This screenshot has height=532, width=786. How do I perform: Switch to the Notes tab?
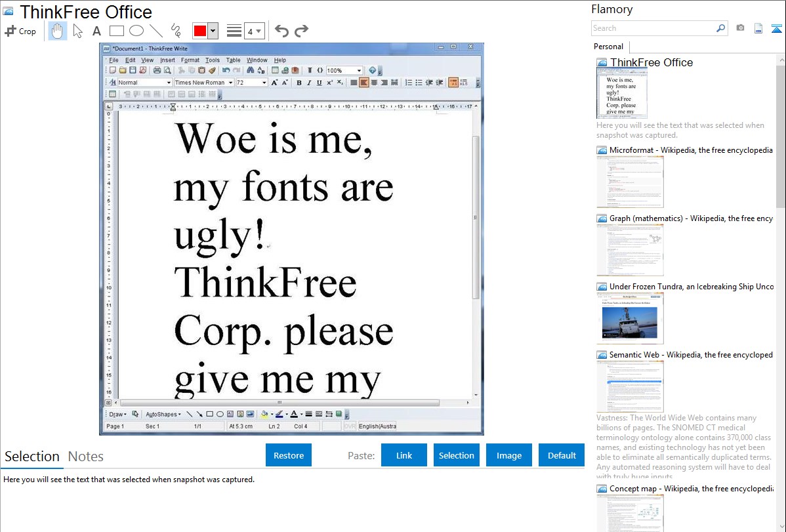86,457
